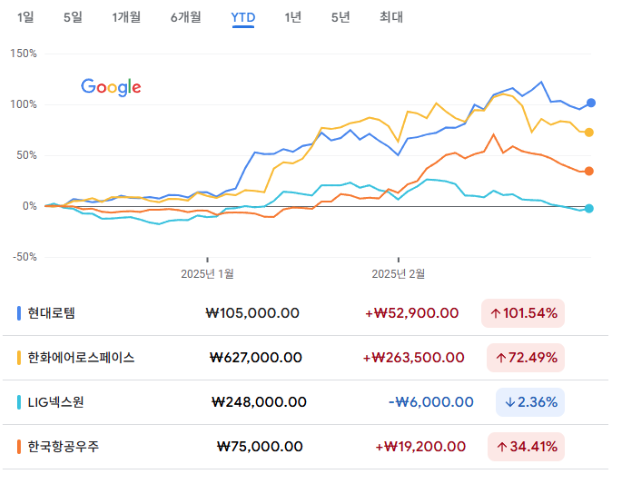This screenshot has width=626, height=480.
Task: Click the price ₩627,000.00
Action: point(256,358)
